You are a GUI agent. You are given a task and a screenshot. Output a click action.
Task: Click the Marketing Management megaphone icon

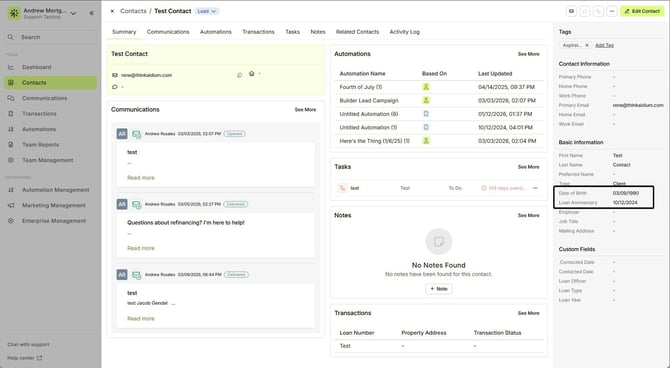pyautogui.click(x=11, y=205)
